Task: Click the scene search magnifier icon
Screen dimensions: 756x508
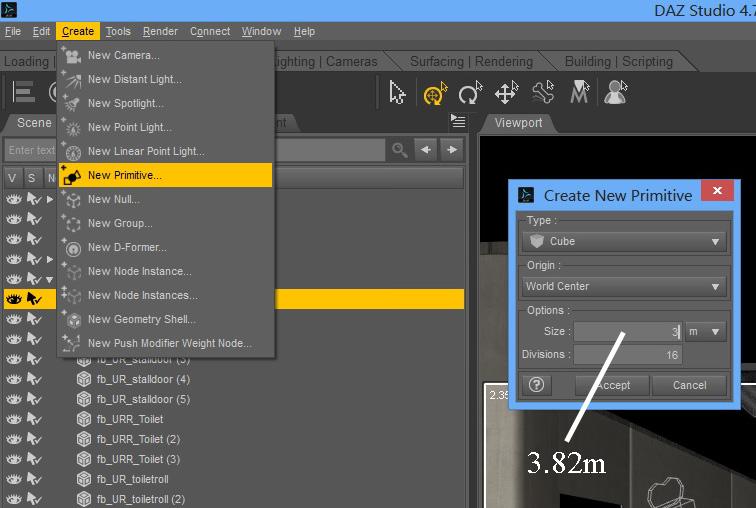Action: [400, 150]
